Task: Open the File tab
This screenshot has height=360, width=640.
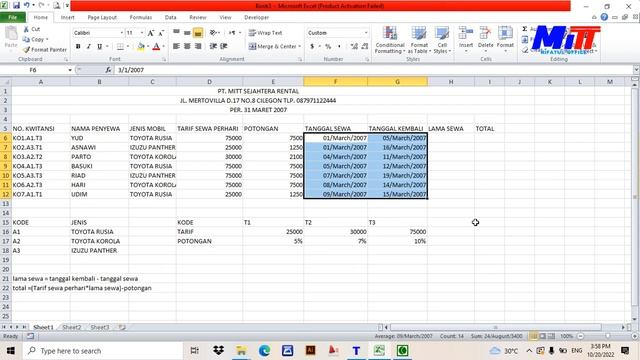Action: (x=13, y=17)
